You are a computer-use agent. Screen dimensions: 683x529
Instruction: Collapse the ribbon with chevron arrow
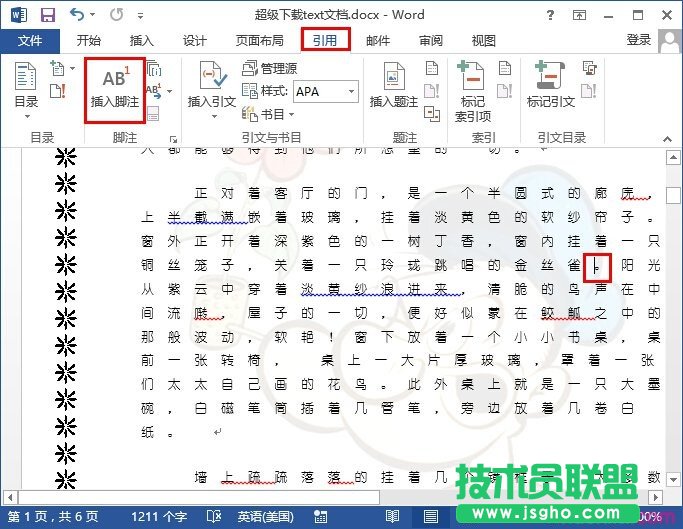tap(667, 139)
